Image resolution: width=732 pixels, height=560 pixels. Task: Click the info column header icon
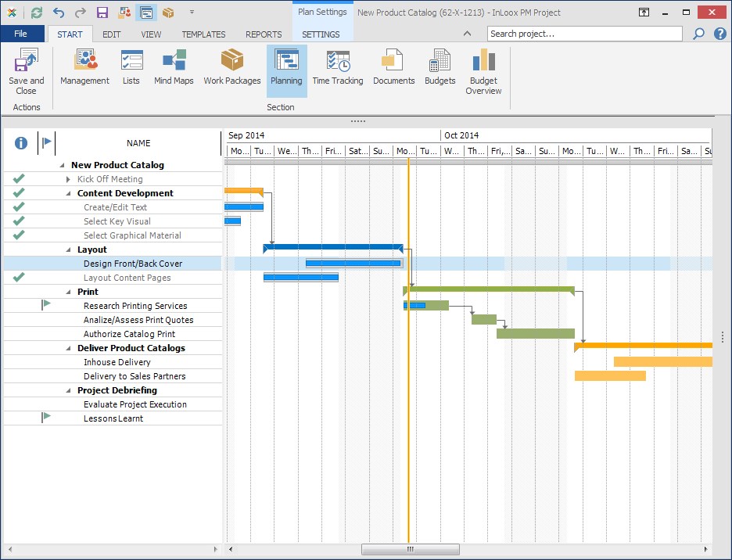click(21, 143)
